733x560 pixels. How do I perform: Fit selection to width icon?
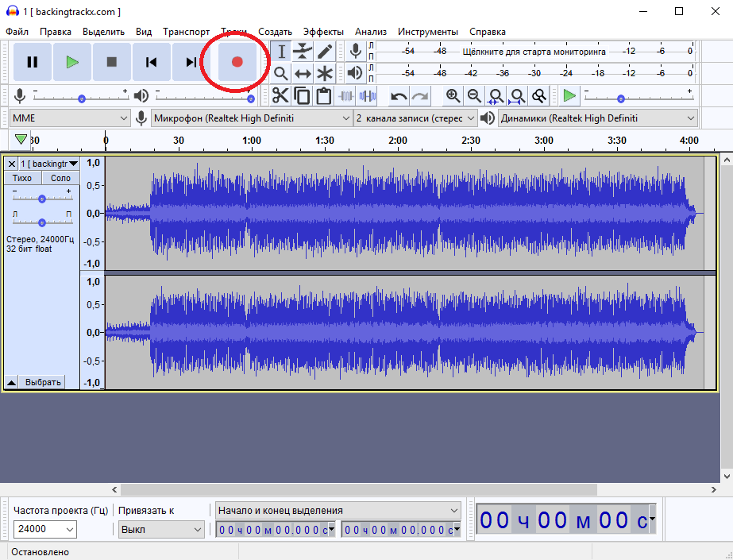pos(496,96)
